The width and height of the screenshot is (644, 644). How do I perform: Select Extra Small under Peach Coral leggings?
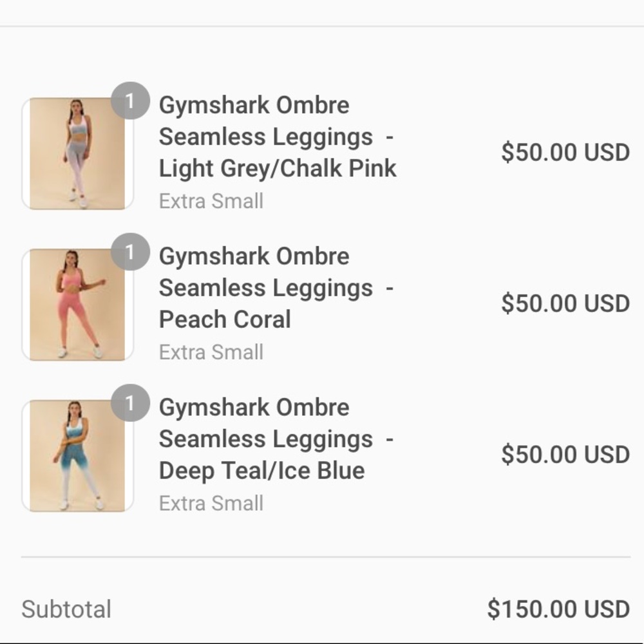point(211,352)
